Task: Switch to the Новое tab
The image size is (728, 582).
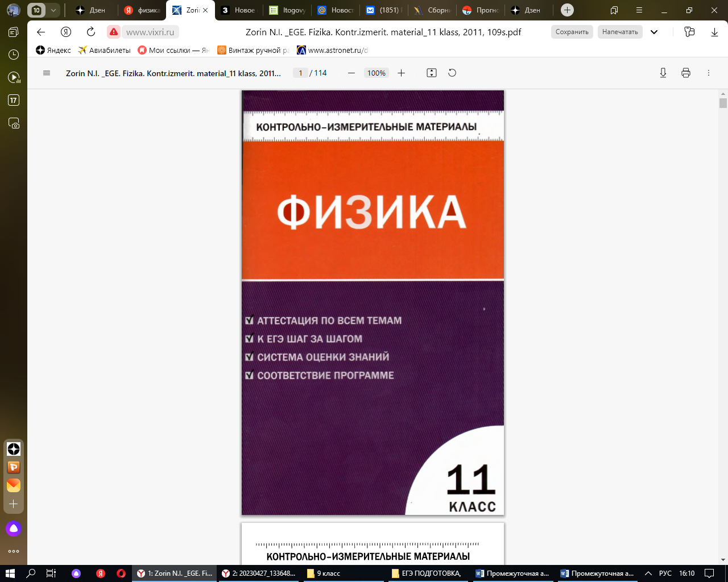Action: point(239,10)
